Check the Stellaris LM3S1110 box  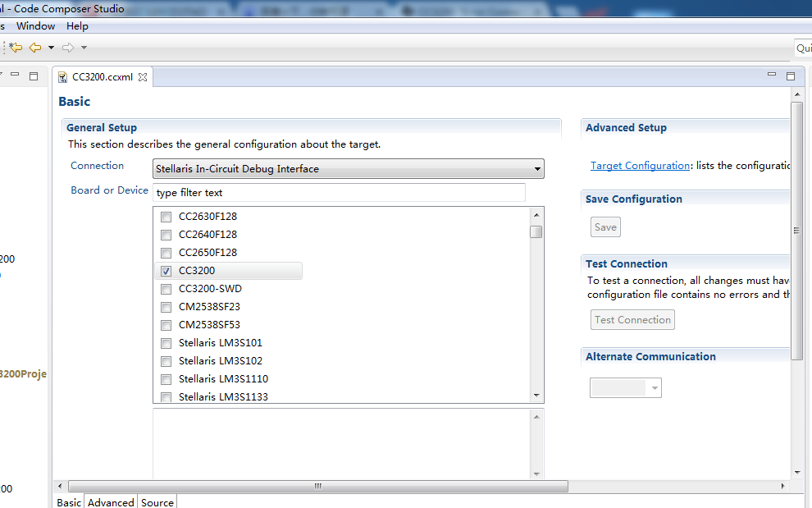(166, 379)
